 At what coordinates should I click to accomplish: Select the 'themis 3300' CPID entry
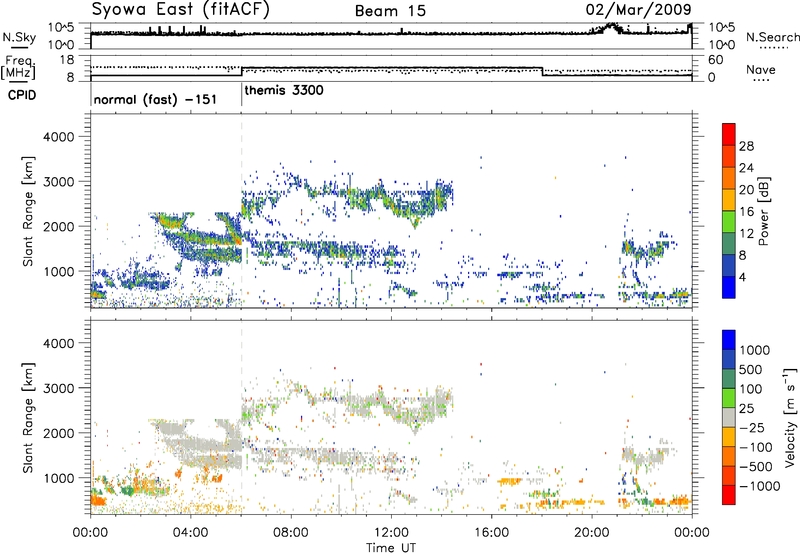point(284,90)
